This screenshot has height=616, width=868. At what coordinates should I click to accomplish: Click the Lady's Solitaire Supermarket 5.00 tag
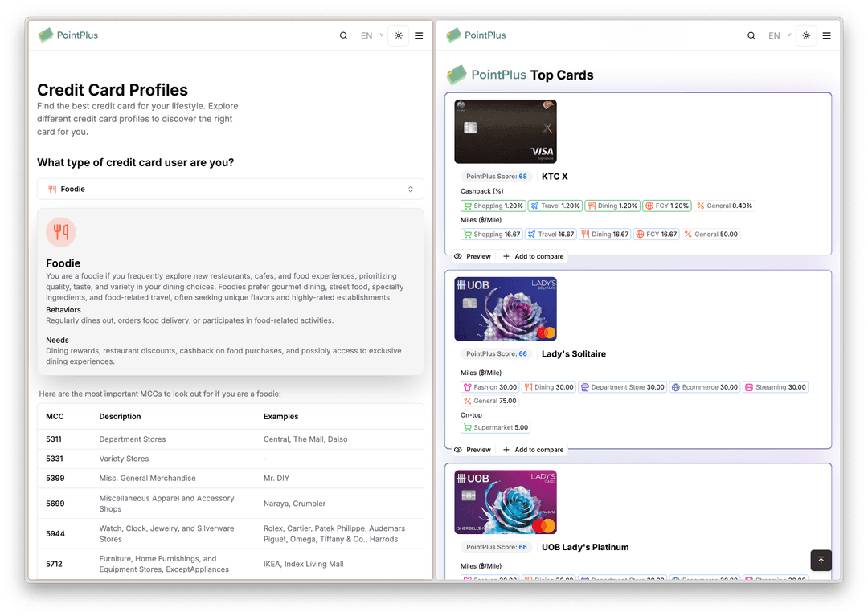495,427
